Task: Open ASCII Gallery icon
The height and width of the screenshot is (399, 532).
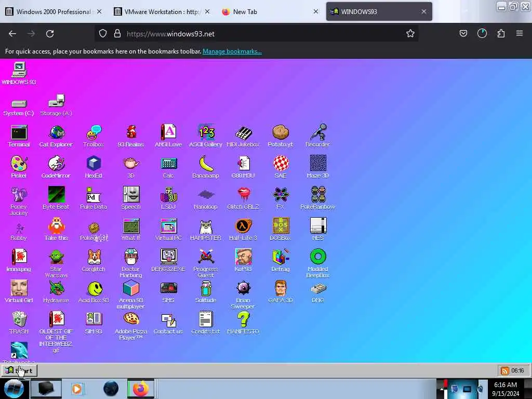Action: 206,136
